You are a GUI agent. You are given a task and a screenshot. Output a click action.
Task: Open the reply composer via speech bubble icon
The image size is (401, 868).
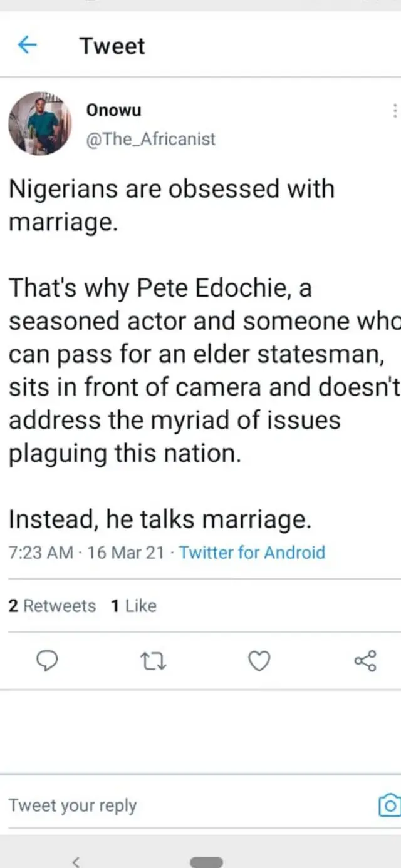click(x=48, y=661)
